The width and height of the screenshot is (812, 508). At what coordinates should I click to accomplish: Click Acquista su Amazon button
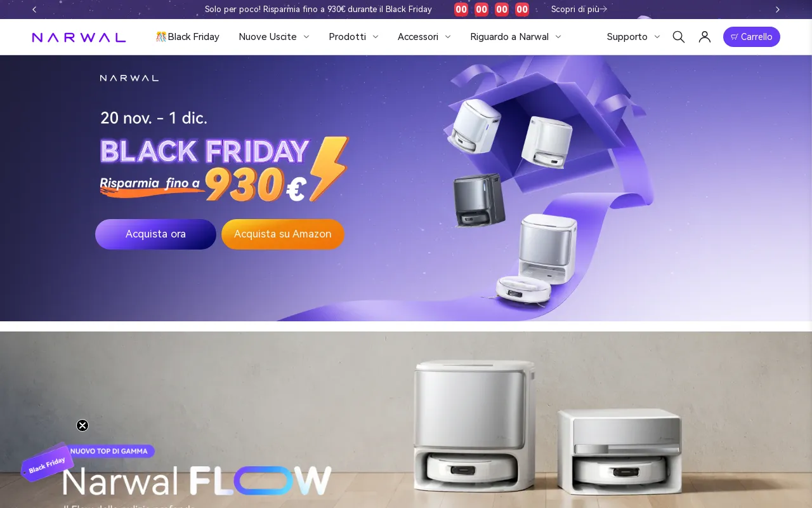click(283, 234)
